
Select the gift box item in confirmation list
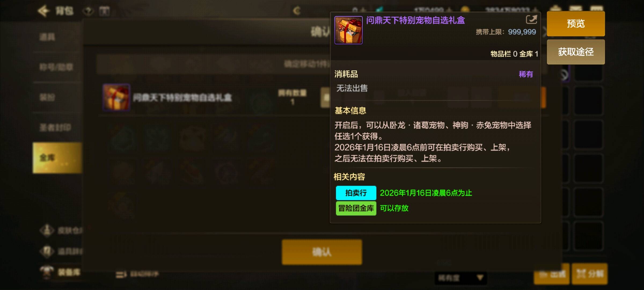pos(116,97)
